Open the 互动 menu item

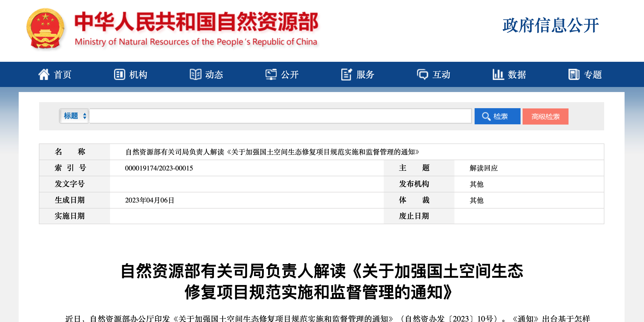tap(441, 74)
